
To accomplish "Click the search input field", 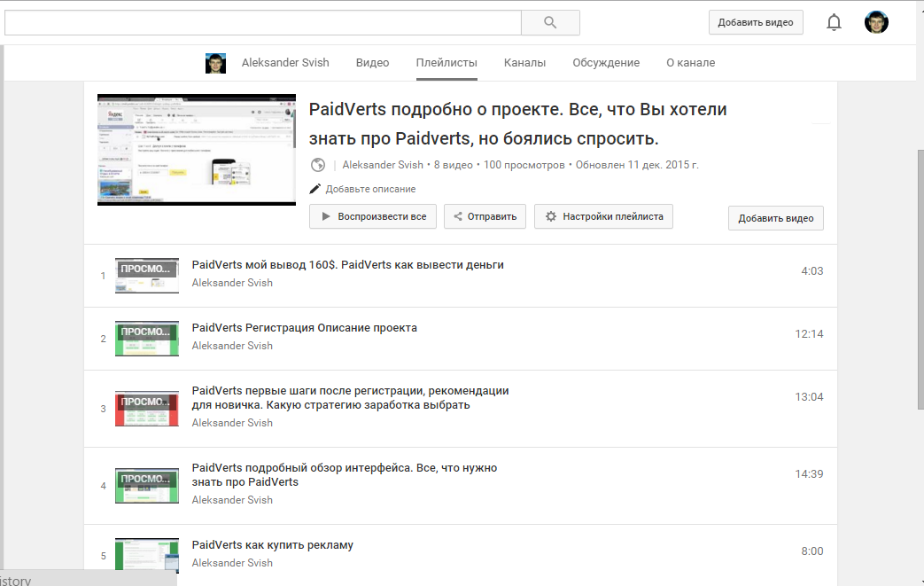I will [x=263, y=22].
